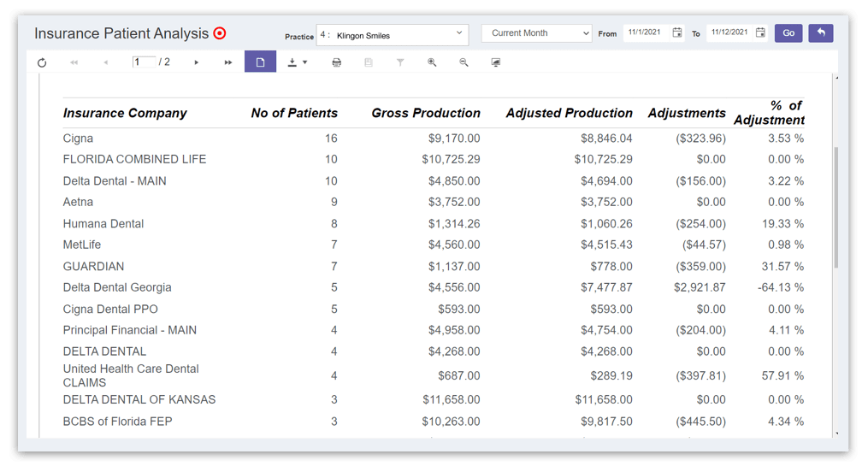Select Delta Dental - MAIN row name

click(x=115, y=181)
